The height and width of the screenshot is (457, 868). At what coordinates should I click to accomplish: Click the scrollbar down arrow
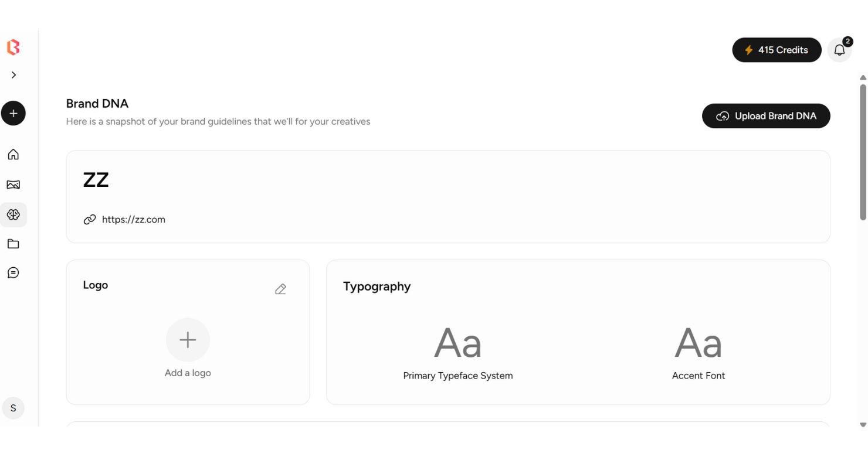click(x=863, y=425)
